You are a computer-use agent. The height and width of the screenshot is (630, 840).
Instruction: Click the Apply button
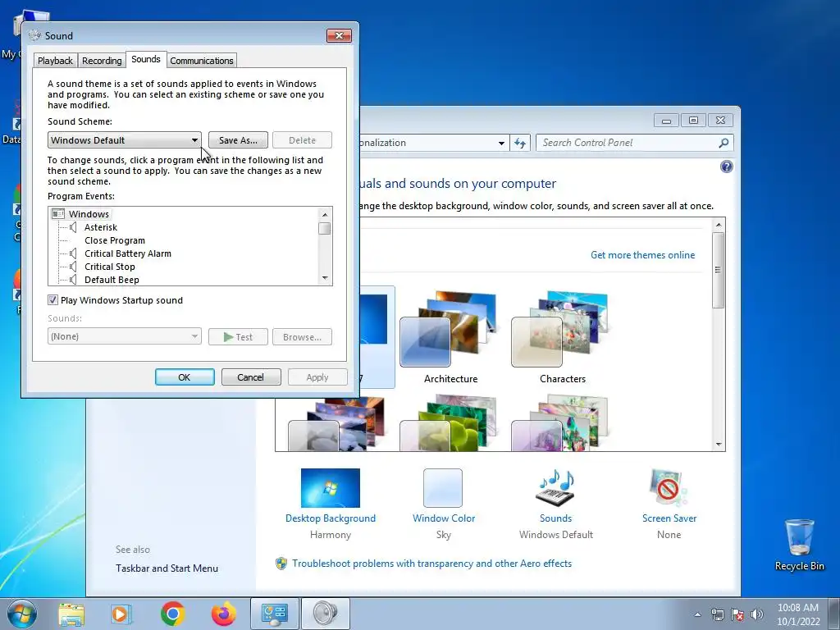317,377
